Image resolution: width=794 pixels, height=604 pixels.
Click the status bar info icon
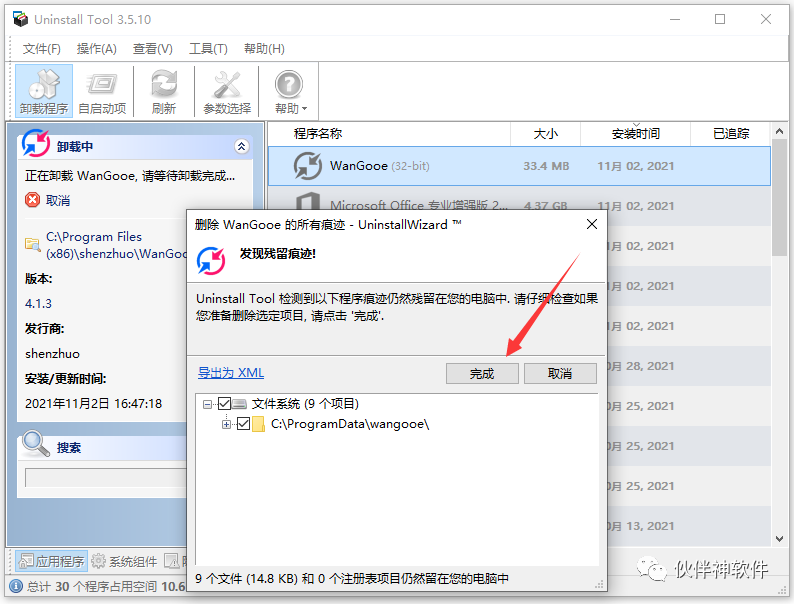coord(16,586)
